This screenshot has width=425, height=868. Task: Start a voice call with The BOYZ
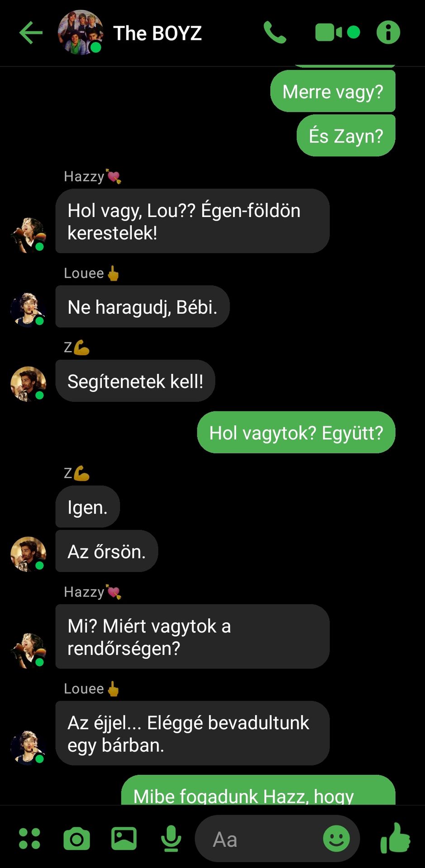coord(275,33)
